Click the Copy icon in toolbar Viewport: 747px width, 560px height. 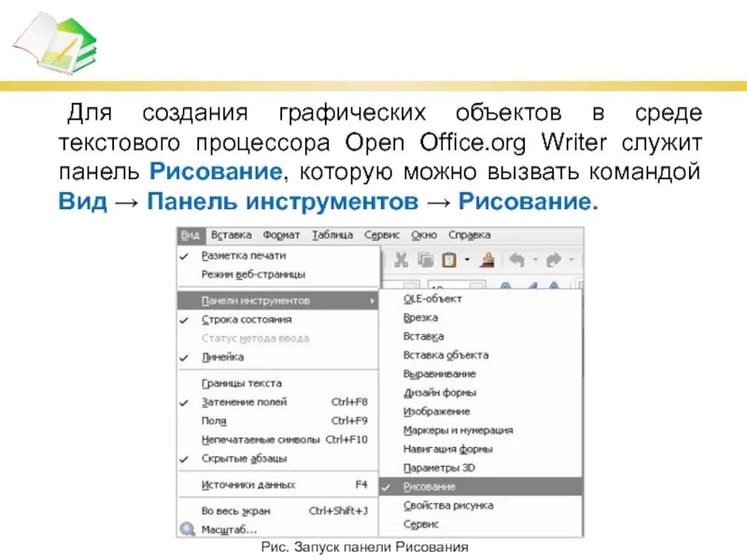[x=425, y=260]
